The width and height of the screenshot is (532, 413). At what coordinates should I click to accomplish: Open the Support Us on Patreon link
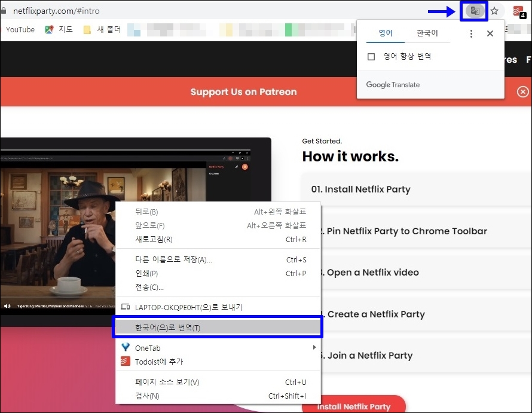(x=243, y=92)
